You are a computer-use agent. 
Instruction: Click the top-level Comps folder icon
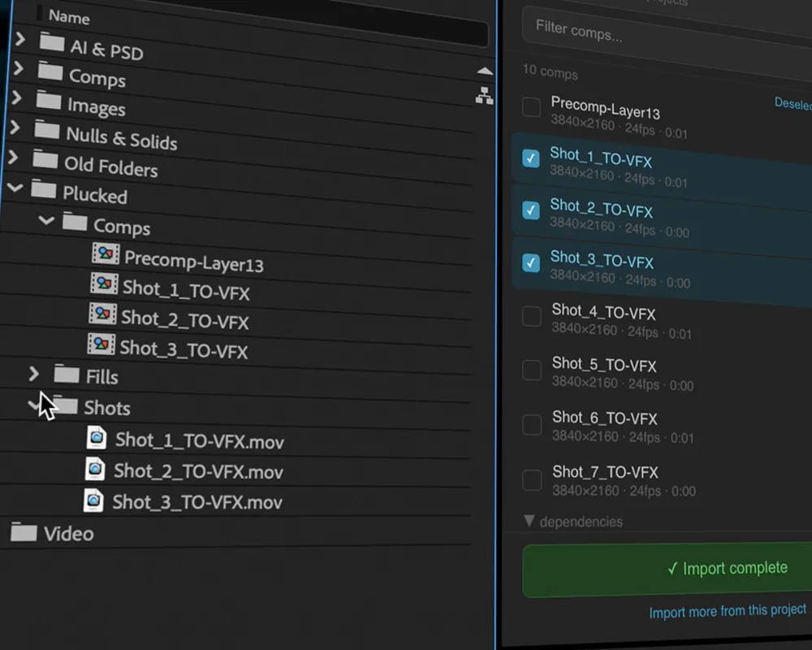click(50, 71)
